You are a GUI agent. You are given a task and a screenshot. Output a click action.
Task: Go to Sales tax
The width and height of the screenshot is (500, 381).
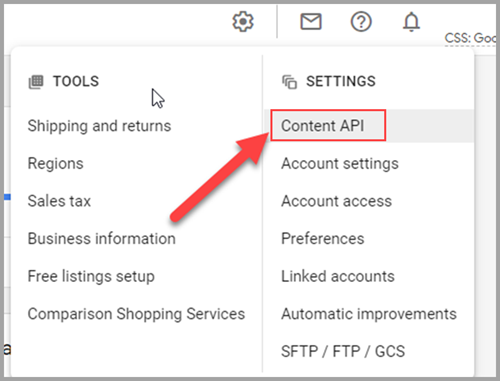(59, 201)
